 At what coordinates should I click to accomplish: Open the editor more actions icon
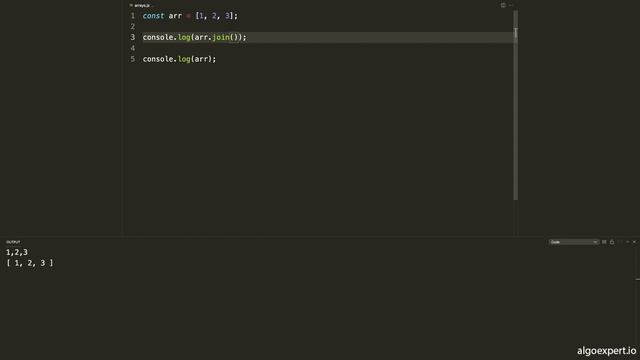click(x=511, y=5)
